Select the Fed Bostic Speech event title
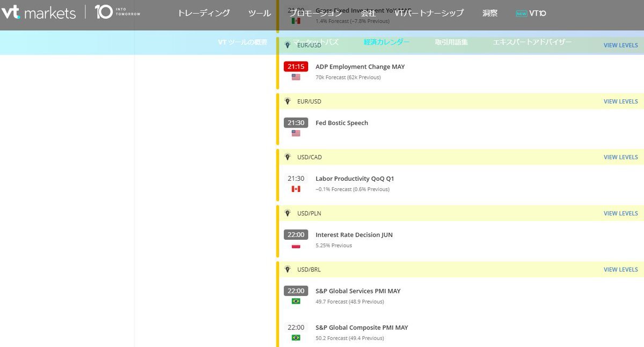The height and width of the screenshot is (347, 644). coord(342,123)
